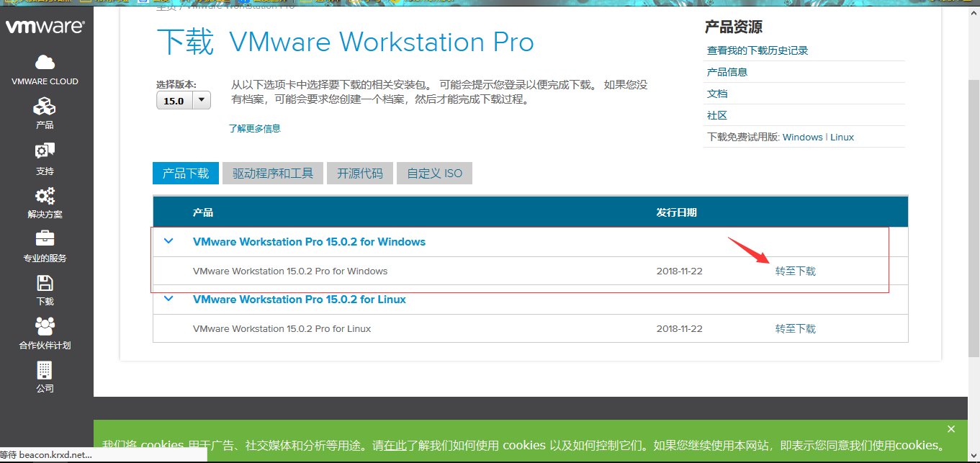980x463 pixels.
Task: Open 查看我的下载历史记录 link
Action: [758, 50]
